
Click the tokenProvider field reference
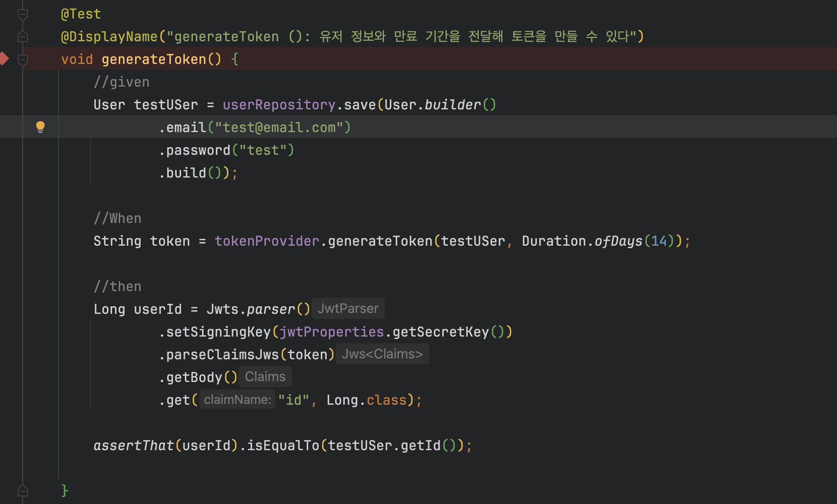click(x=267, y=241)
